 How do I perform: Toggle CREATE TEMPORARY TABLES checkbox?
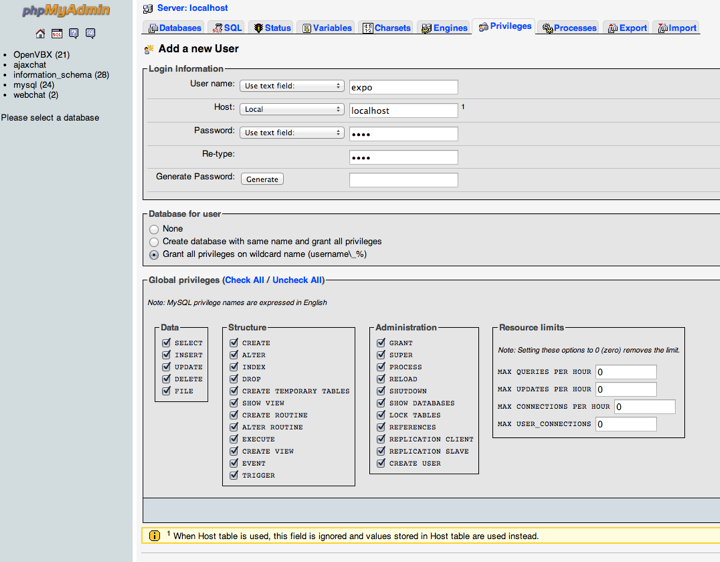(234, 391)
